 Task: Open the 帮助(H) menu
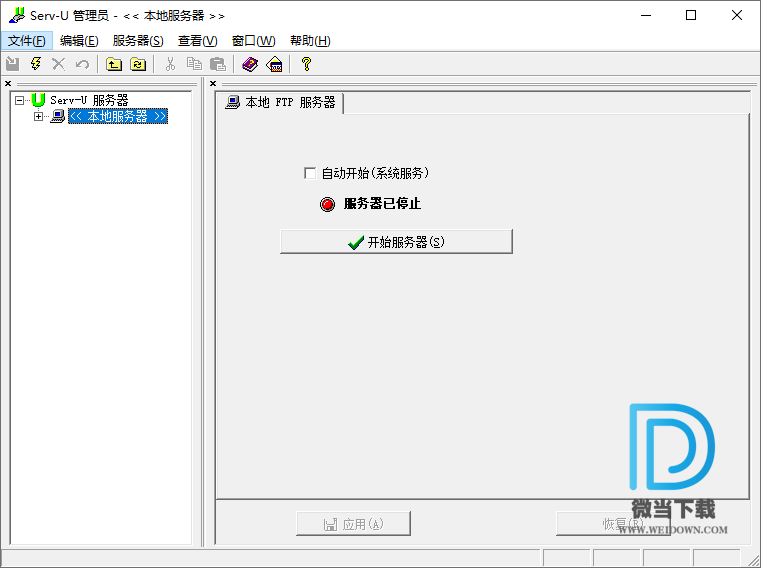click(311, 41)
